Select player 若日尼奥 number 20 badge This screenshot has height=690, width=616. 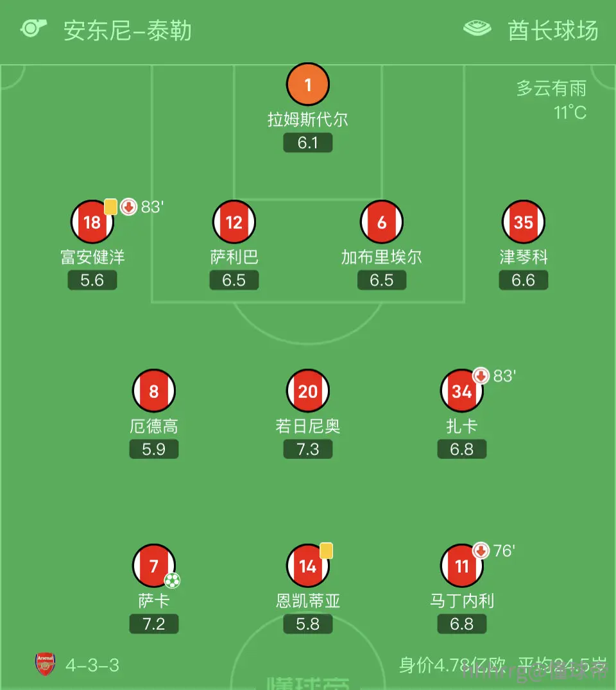point(308,391)
